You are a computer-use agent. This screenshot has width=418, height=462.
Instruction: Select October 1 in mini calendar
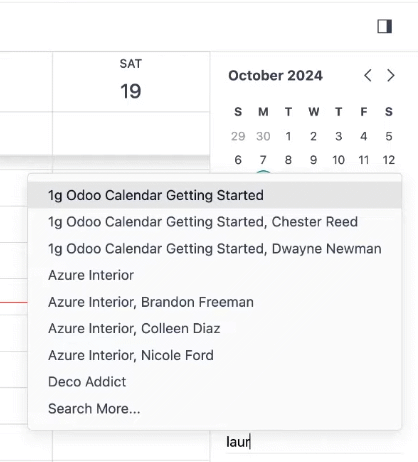click(288, 136)
